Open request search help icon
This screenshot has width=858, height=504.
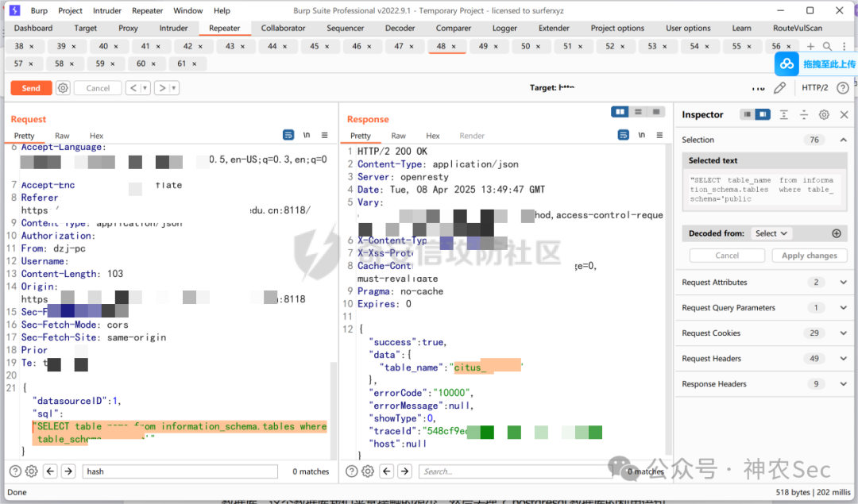tap(16, 471)
